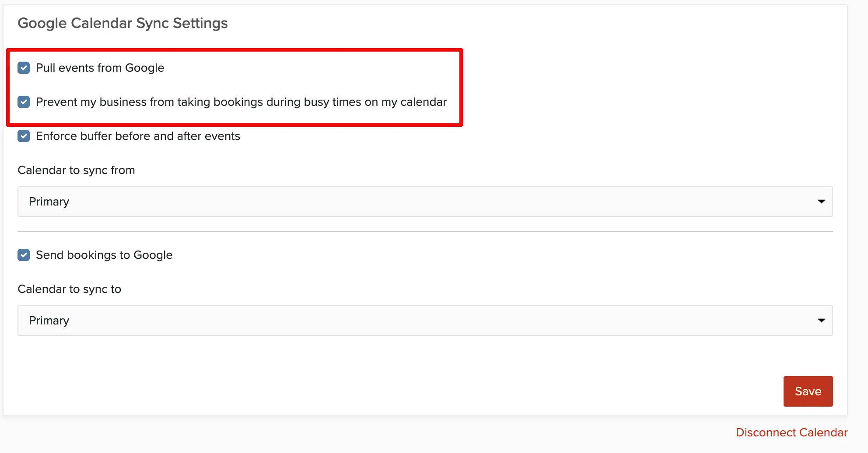Select 'Primary' value in sync from field
Image resolution: width=868 pixels, height=453 pixels.
tap(49, 202)
